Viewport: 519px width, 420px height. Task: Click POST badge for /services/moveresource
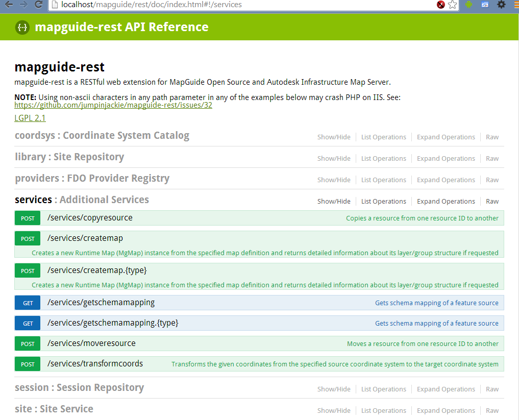pos(28,344)
